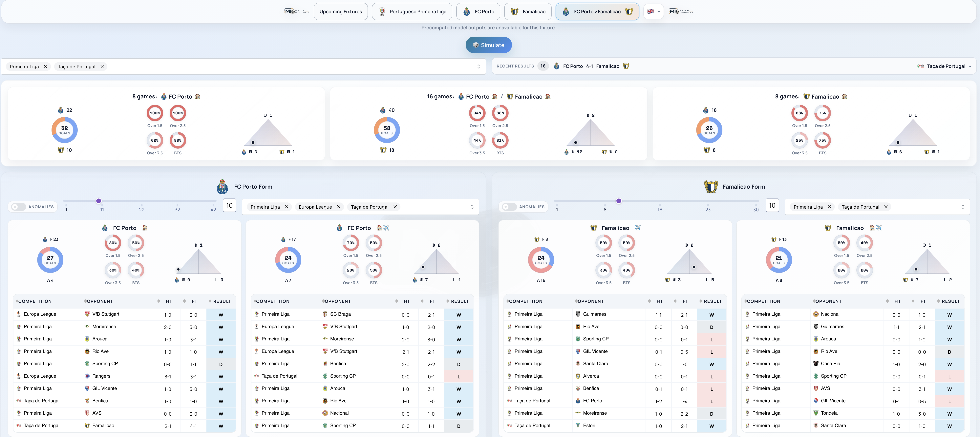The height and width of the screenshot is (437, 980).
Task: Open the 8 games FC Porto home heading
Action: coord(166,97)
